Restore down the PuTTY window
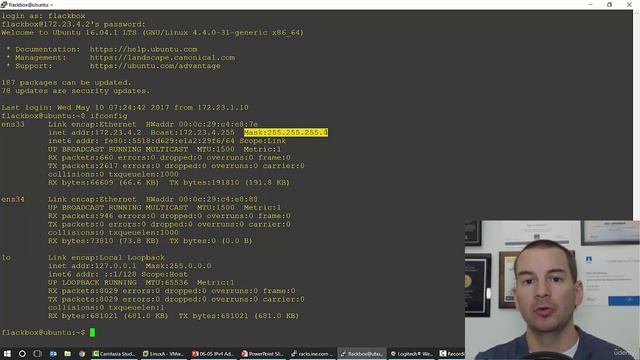 point(609,4)
